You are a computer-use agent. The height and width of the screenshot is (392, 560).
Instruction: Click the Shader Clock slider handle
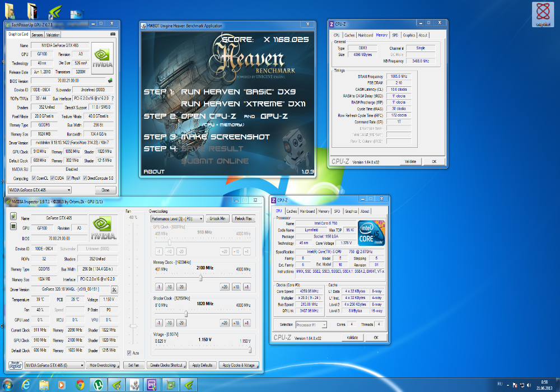tap(186, 314)
